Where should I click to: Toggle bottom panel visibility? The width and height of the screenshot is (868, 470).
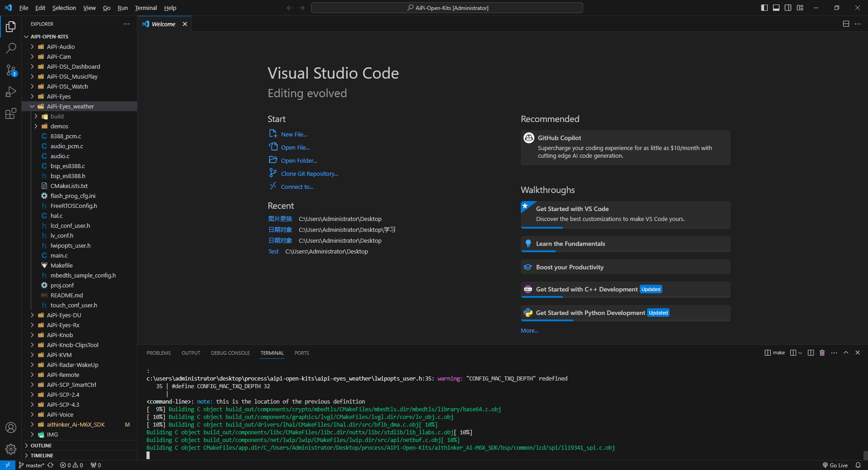[776, 8]
